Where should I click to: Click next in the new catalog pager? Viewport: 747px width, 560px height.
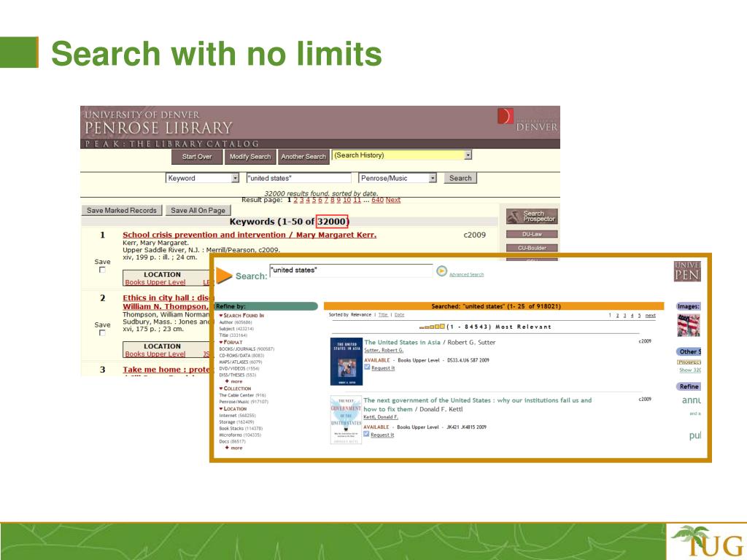click(x=650, y=315)
